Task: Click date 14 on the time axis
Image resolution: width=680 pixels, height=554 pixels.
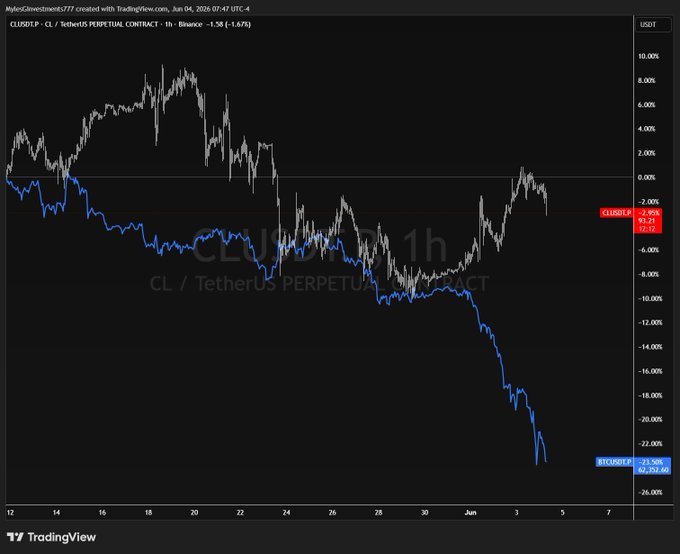Action: pos(56,513)
